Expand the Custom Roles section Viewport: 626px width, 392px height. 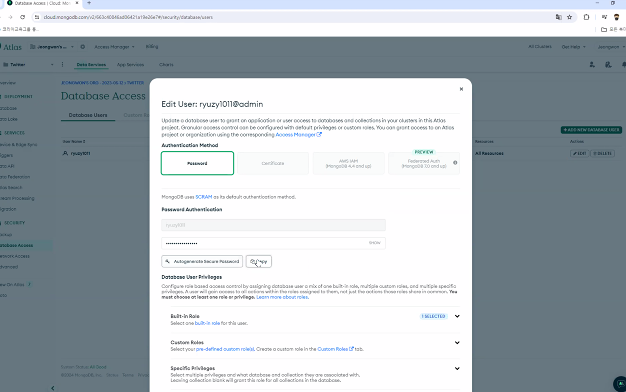(457, 343)
